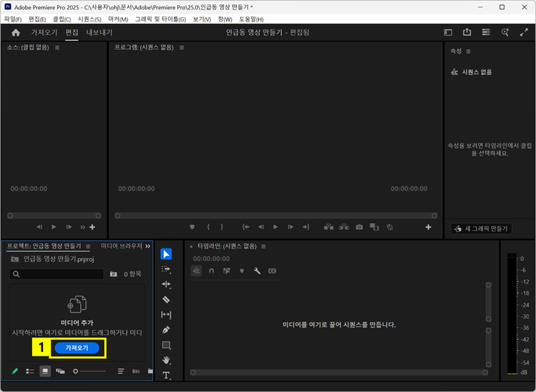Select the Pen tool

pos(166,330)
